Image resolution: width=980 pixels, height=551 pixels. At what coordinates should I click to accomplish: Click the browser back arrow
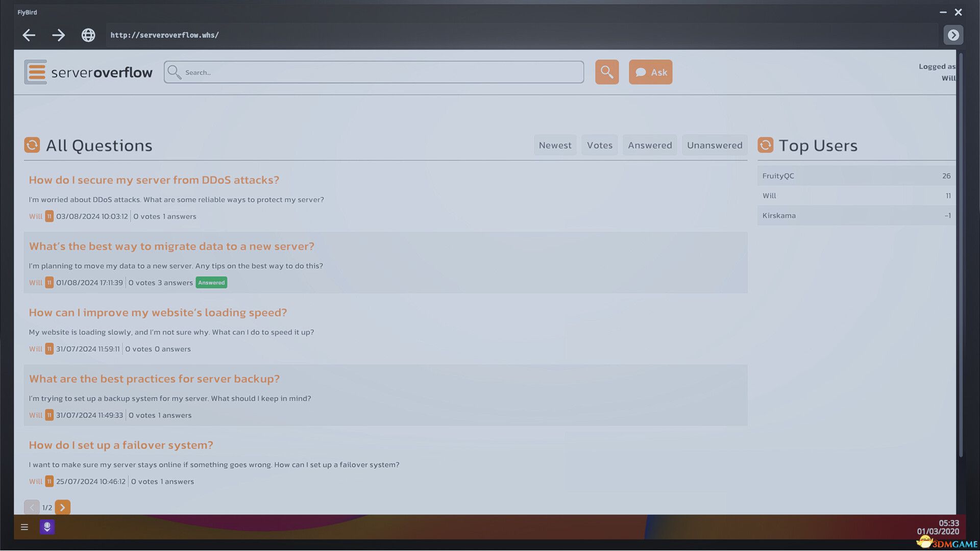tap(29, 35)
